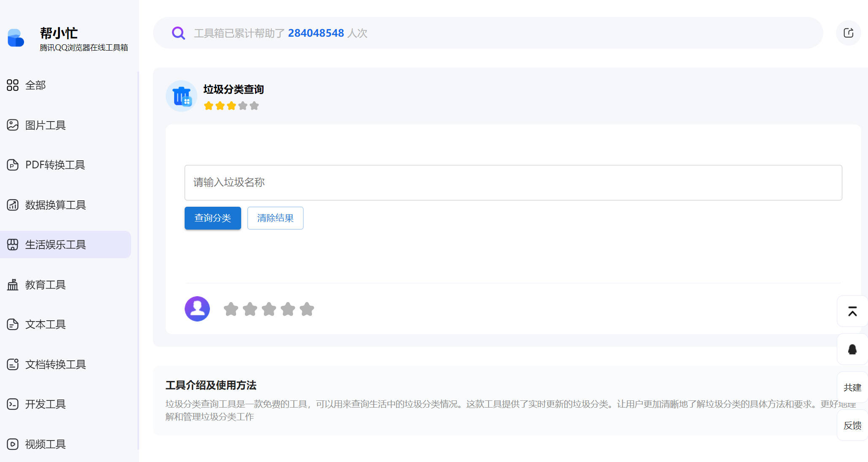This screenshot has width=868, height=462.
Task: Open the 反馈 feedback panel
Action: tap(852, 426)
